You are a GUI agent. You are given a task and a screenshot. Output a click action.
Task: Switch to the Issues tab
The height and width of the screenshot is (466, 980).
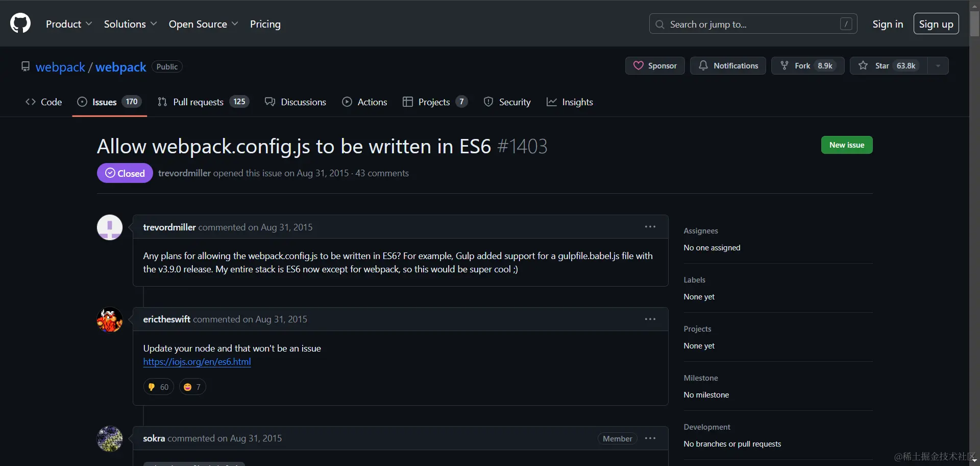pyautogui.click(x=110, y=102)
